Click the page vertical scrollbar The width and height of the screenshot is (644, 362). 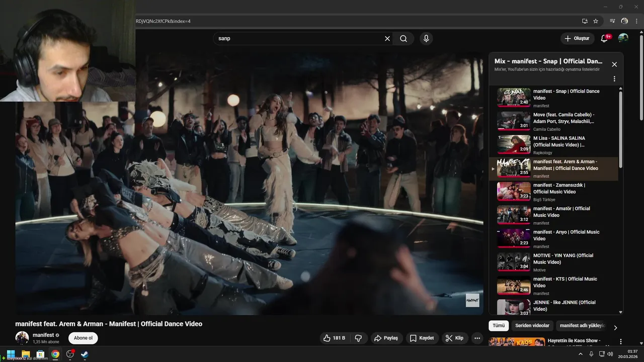click(x=641, y=77)
